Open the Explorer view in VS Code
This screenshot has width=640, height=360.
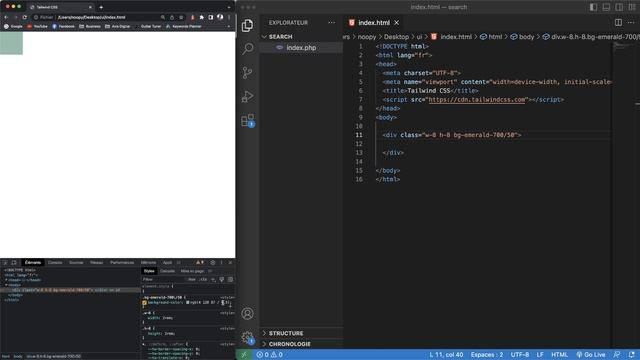(x=247, y=26)
